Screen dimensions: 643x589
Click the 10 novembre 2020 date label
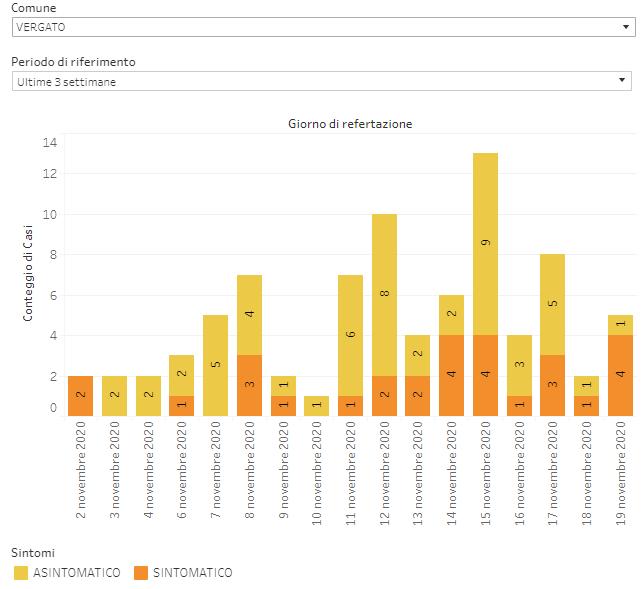pos(317,465)
